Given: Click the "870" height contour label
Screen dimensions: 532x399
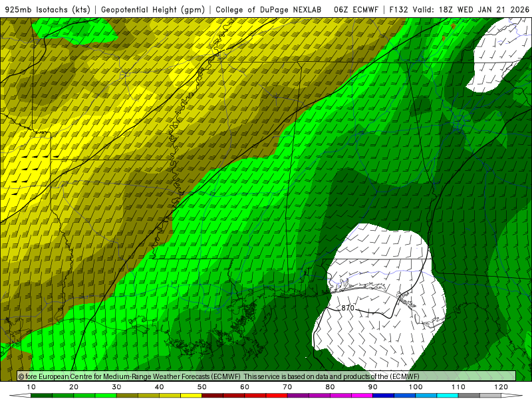Looking at the screenshot, I should tap(348, 308).
